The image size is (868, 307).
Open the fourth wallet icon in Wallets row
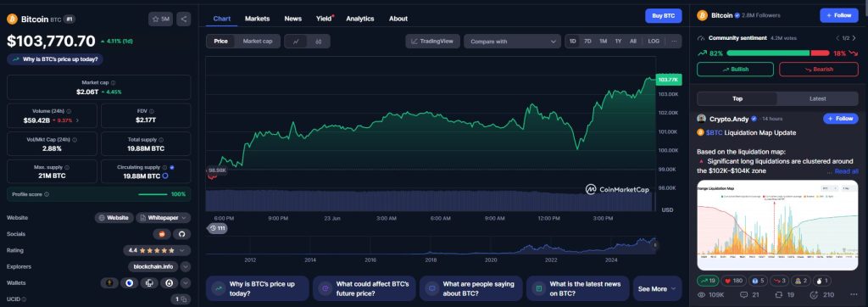pos(169,282)
